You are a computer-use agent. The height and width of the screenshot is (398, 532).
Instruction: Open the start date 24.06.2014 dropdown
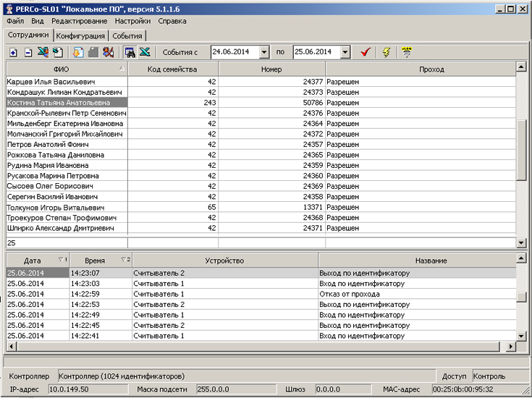click(263, 52)
